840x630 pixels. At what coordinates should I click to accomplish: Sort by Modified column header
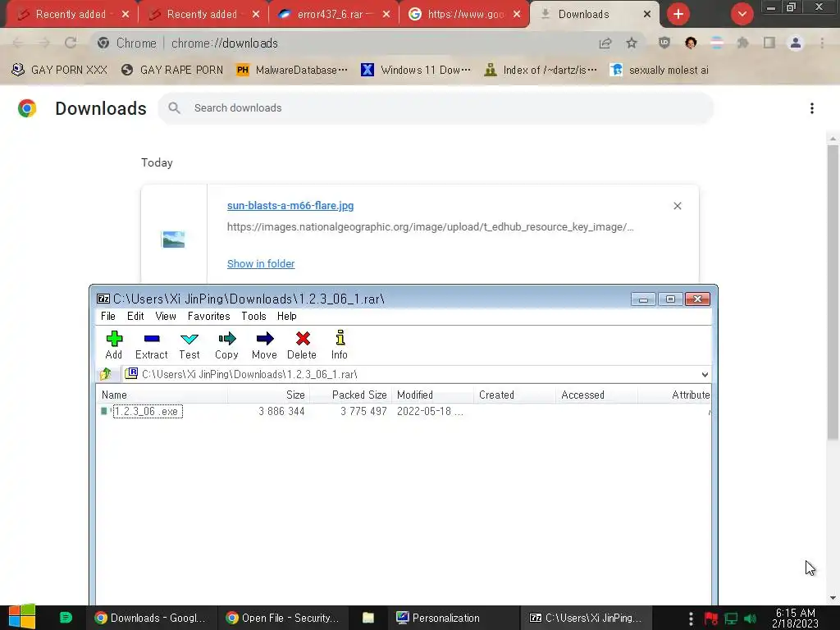pos(432,395)
